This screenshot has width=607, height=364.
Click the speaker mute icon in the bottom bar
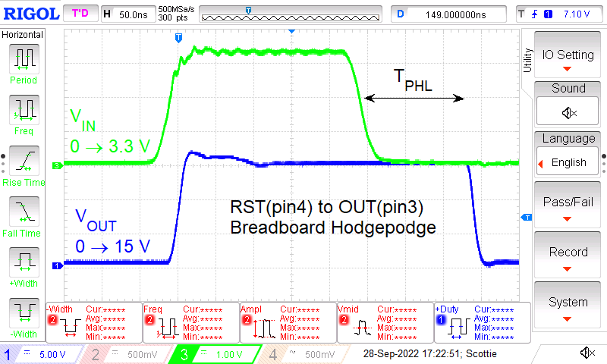coord(589,353)
